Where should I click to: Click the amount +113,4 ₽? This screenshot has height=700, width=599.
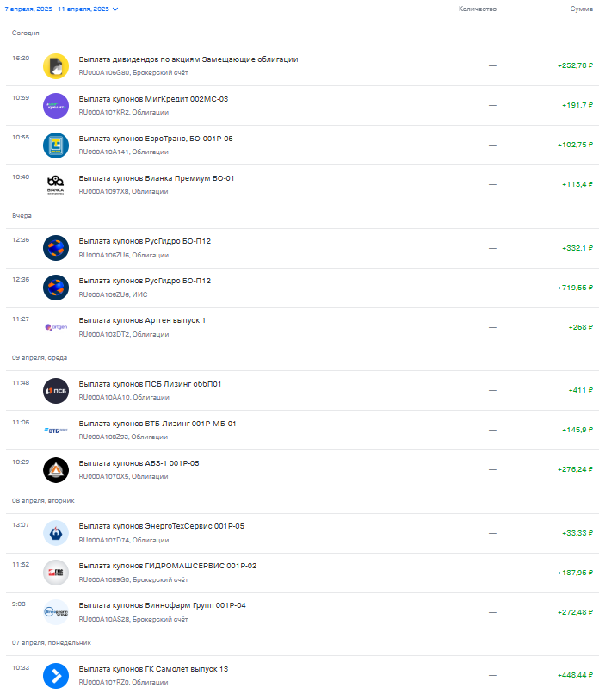577,184
